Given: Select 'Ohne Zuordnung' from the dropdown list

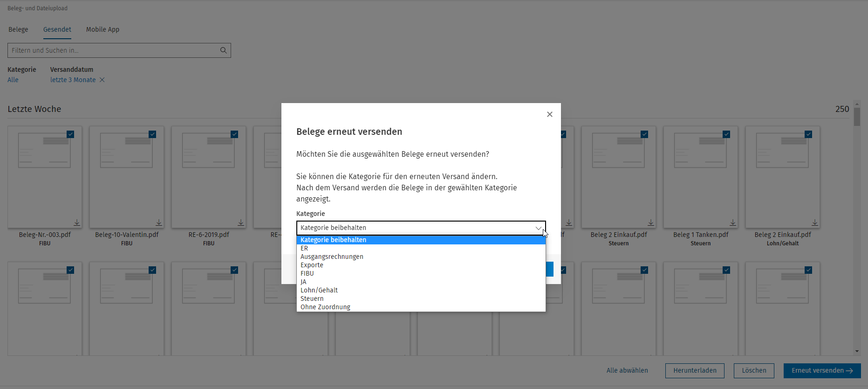Looking at the screenshot, I should click(421, 307).
